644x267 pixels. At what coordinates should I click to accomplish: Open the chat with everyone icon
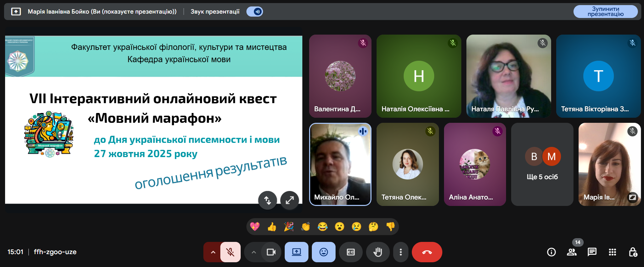coord(592,252)
